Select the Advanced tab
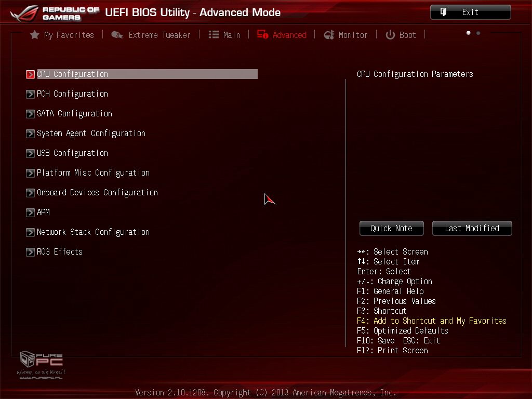Viewport: 532px width, 399px height. pyautogui.click(x=282, y=35)
